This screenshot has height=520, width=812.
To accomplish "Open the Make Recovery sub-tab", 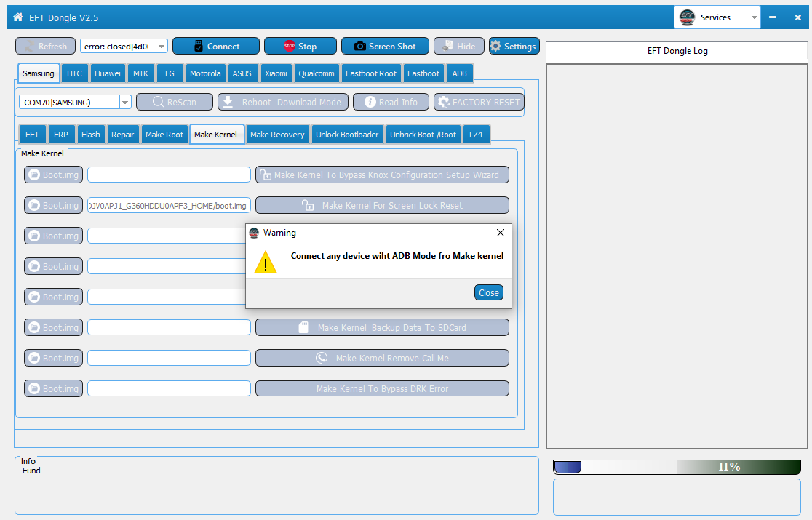I will 277,135.
